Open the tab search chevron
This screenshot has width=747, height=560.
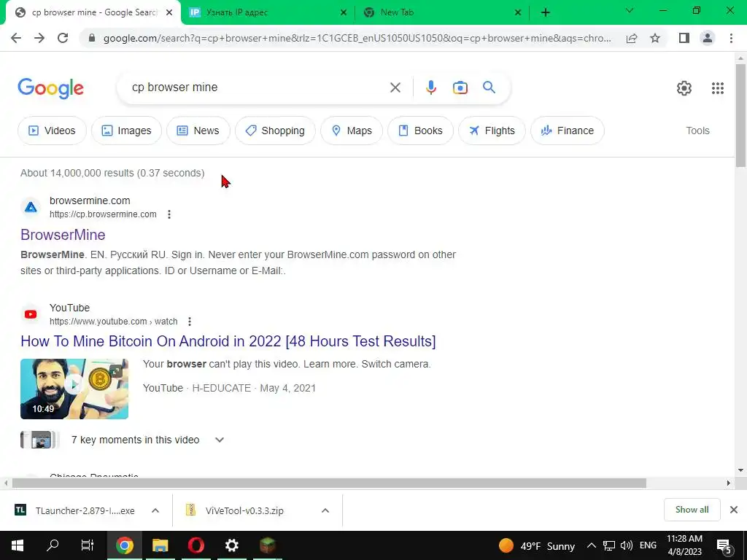click(x=630, y=10)
